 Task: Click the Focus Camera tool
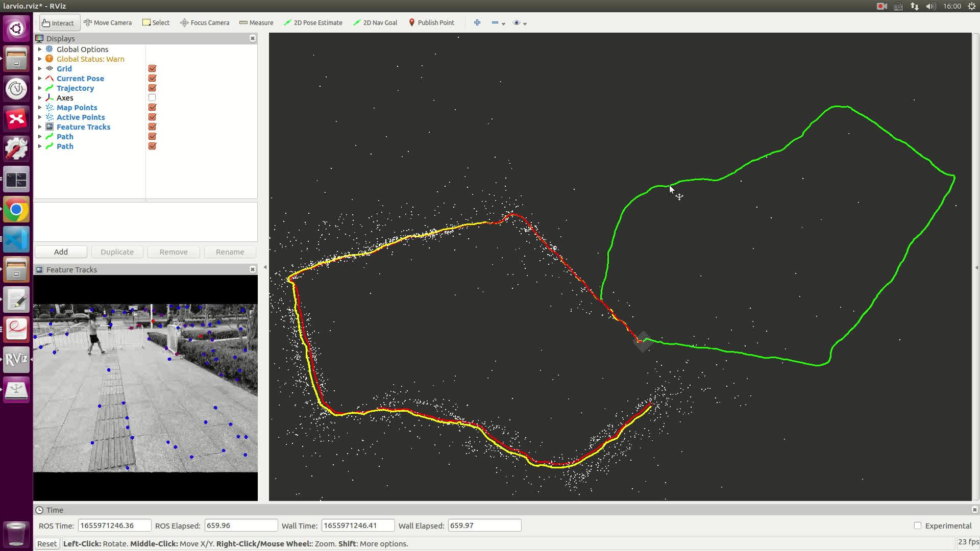click(205, 22)
